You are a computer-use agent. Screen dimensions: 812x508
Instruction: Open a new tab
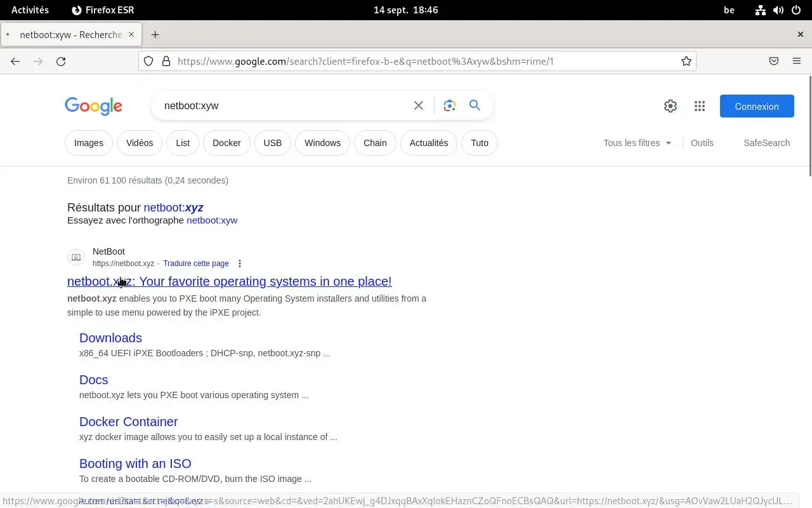click(155, 35)
